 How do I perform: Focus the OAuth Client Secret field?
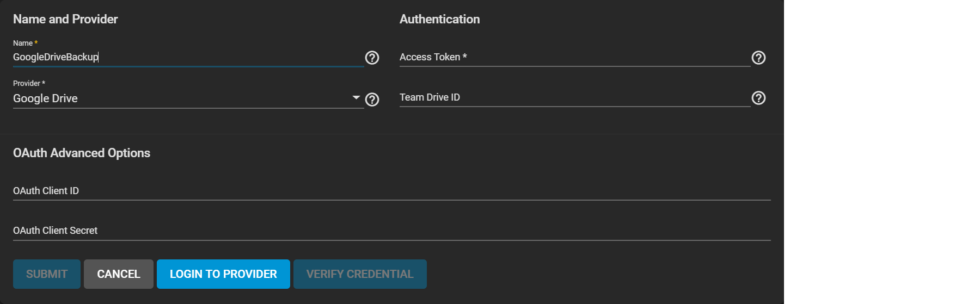point(392,231)
